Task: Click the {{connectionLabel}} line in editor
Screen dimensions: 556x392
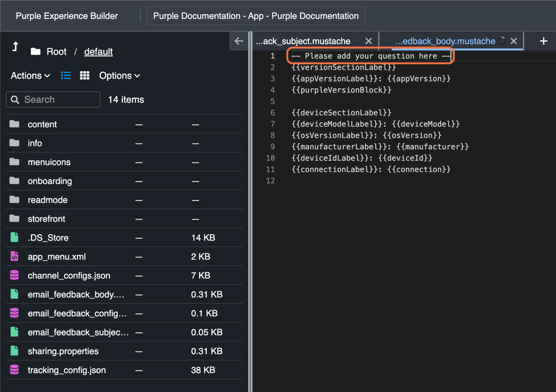Action: 371,169
